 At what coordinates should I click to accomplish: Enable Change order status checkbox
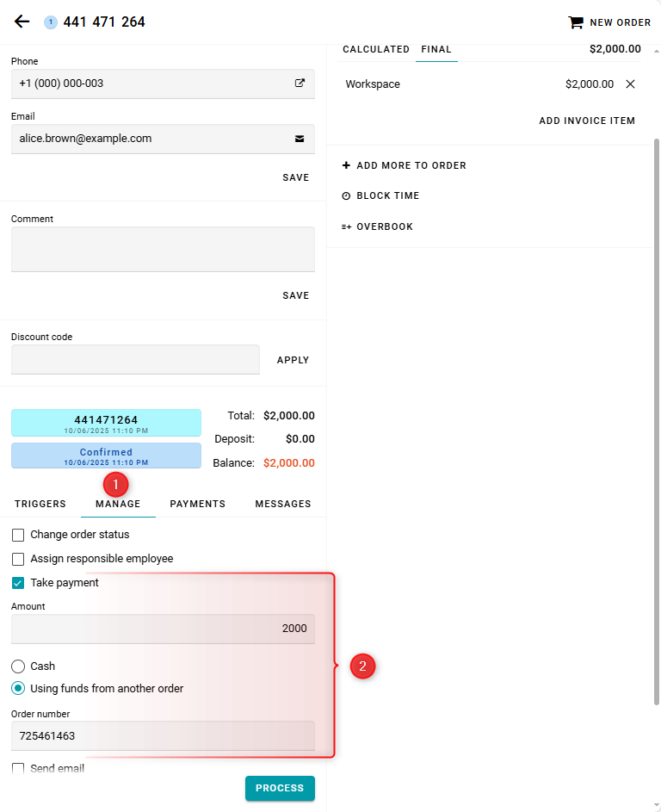pos(18,535)
